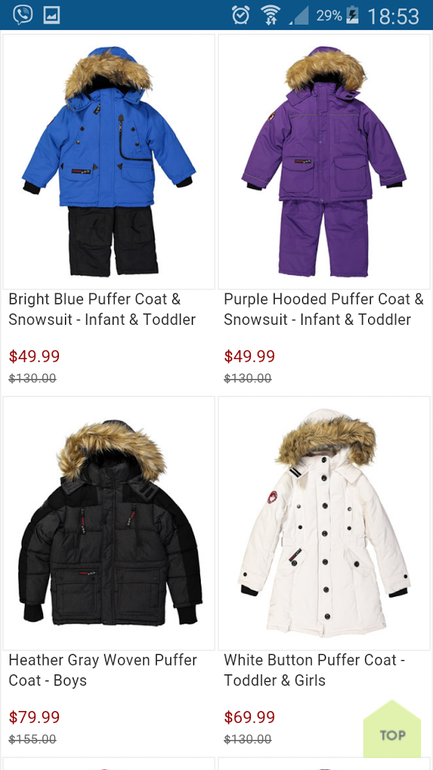433x770 pixels.
Task: Tap the battery charging icon
Action: (352, 15)
